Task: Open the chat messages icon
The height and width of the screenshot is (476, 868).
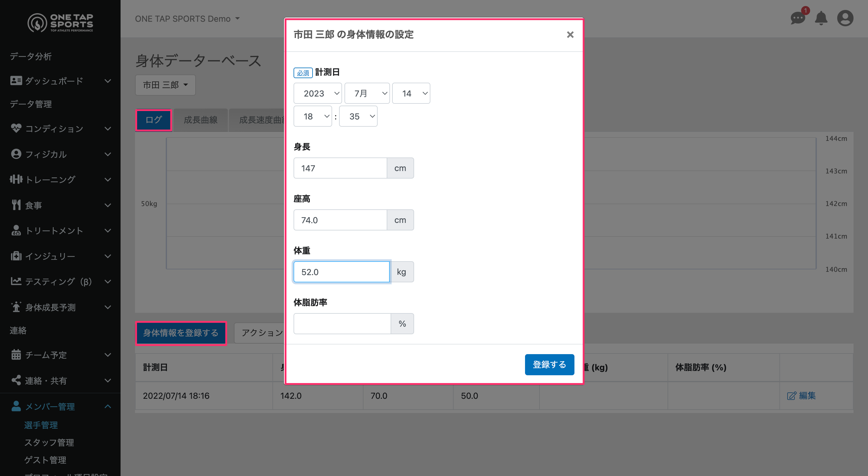Action: (x=797, y=18)
